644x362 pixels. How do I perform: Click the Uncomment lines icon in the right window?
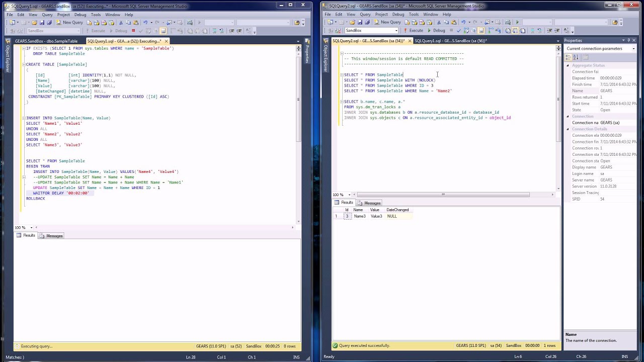click(540, 30)
